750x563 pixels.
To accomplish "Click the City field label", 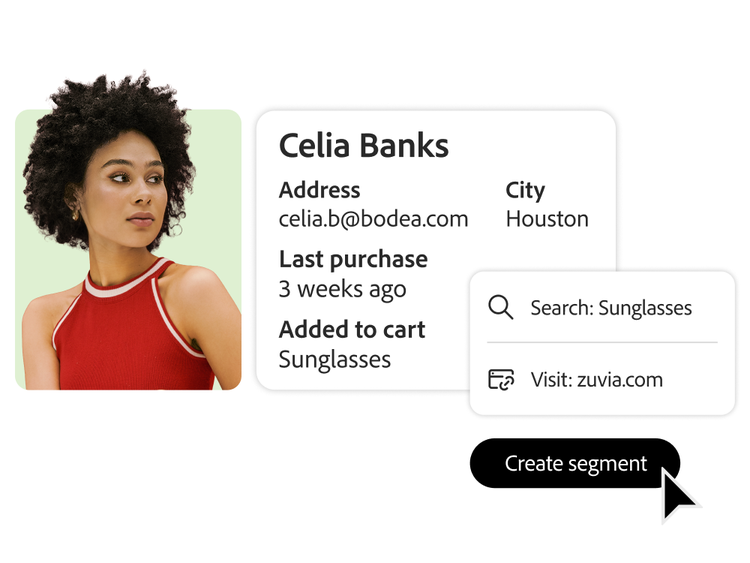I will (525, 190).
